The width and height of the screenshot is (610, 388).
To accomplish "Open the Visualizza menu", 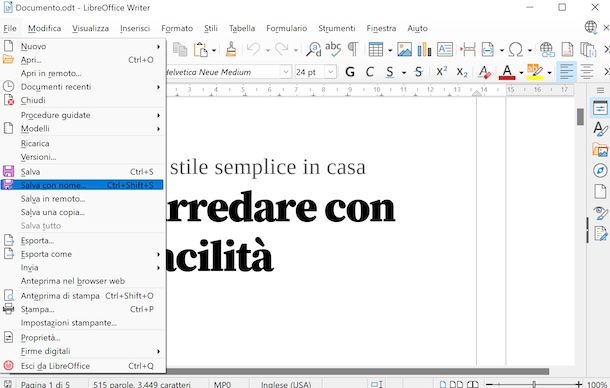I will click(90, 28).
